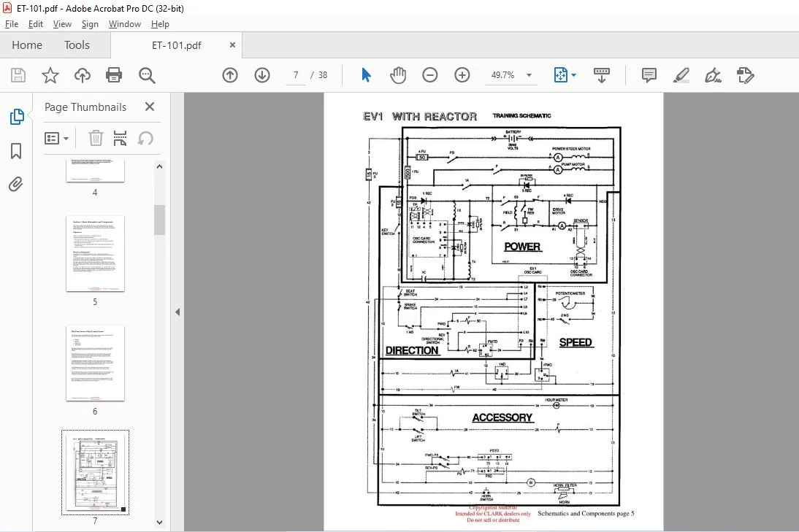Delete selected page with trash icon
This screenshot has width=799, height=532.
tap(96, 138)
